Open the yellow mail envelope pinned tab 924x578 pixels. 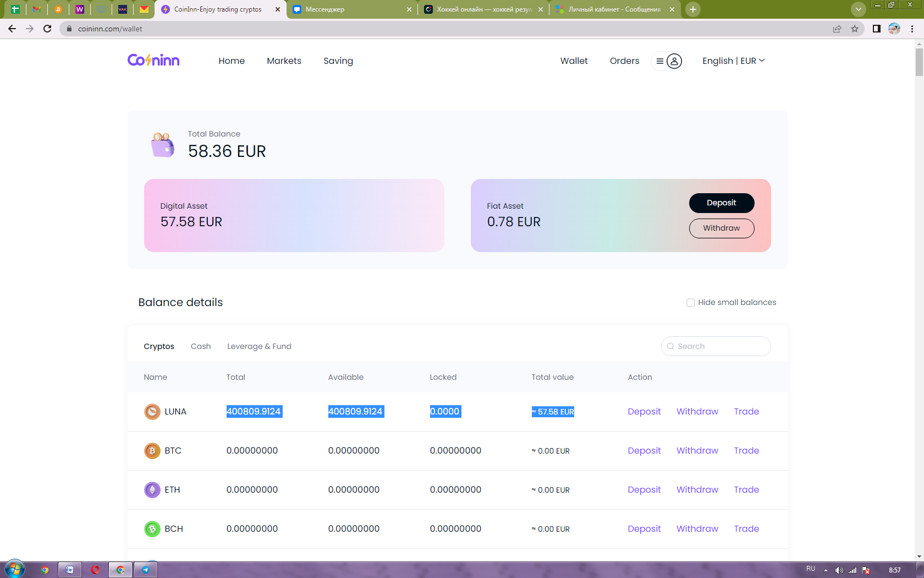144,9
